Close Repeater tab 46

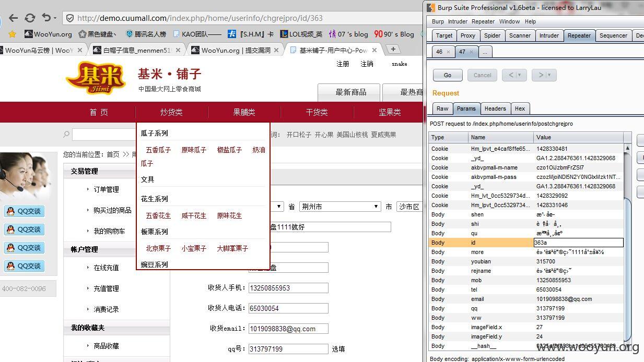448,52
